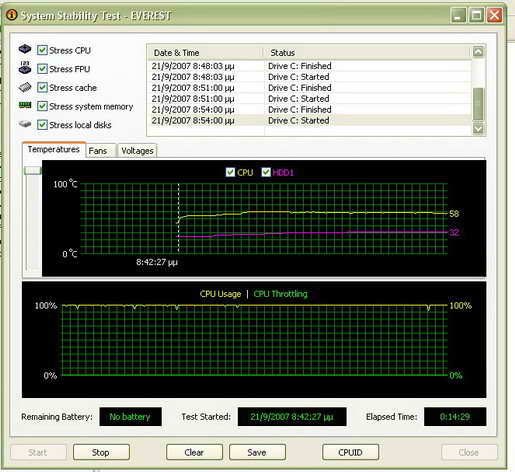Click the cache chip icon beside Stress cache
Viewport: 515px width, 472px height.
click(x=25, y=87)
